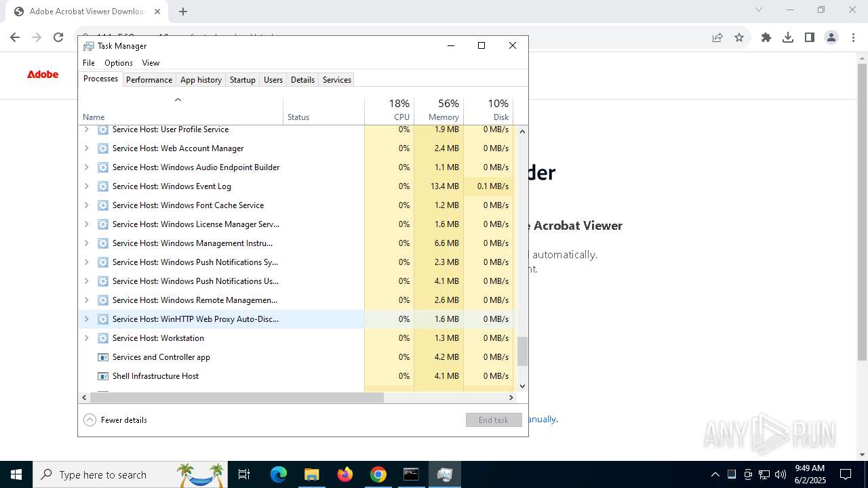Viewport: 868px width, 488px height.
Task: Switch to Chrome on the taskbar
Action: point(378,474)
